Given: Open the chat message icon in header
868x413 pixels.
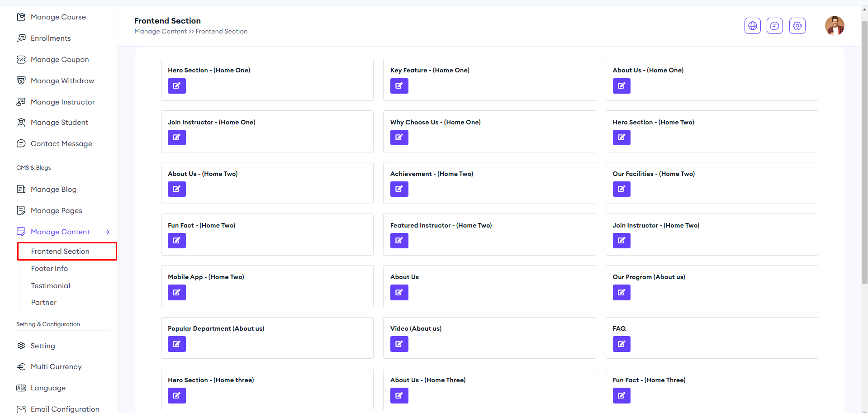Looking at the screenshot, I should (x=774, y=26).
